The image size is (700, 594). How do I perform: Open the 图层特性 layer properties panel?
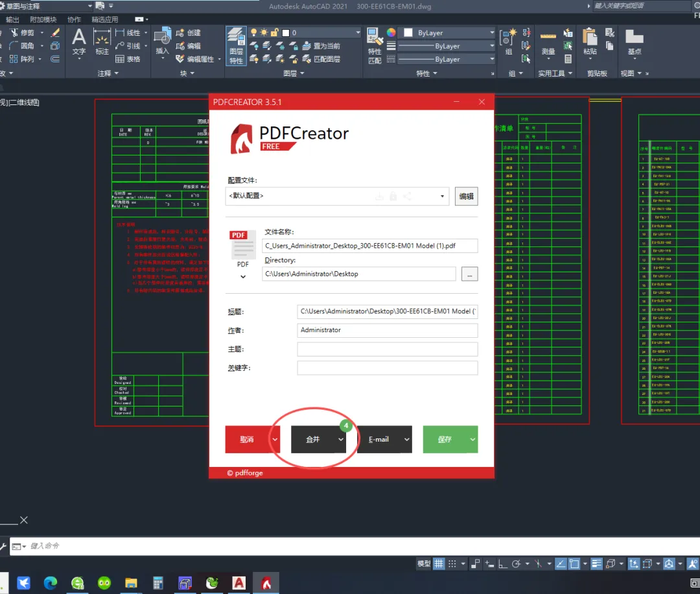point(236,46)
